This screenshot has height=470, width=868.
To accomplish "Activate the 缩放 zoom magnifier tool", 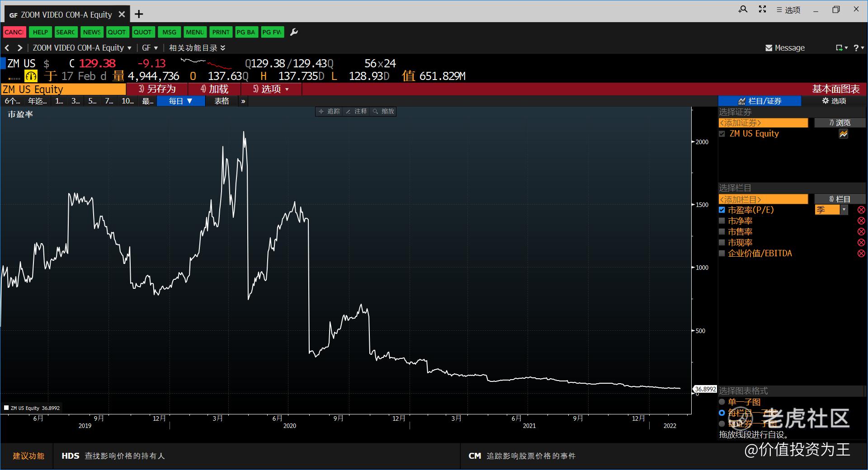I will point(383,111).
